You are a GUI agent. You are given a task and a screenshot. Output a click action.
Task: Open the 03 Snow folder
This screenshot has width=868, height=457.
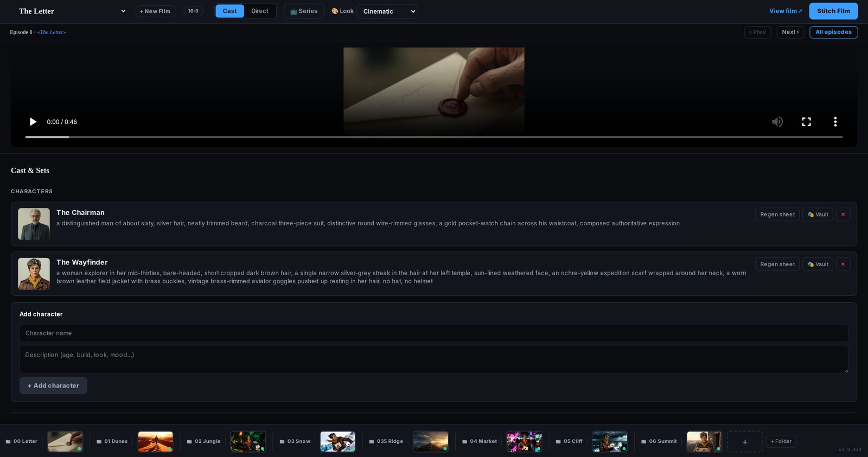pyautogui.click(x=295, y=441)
